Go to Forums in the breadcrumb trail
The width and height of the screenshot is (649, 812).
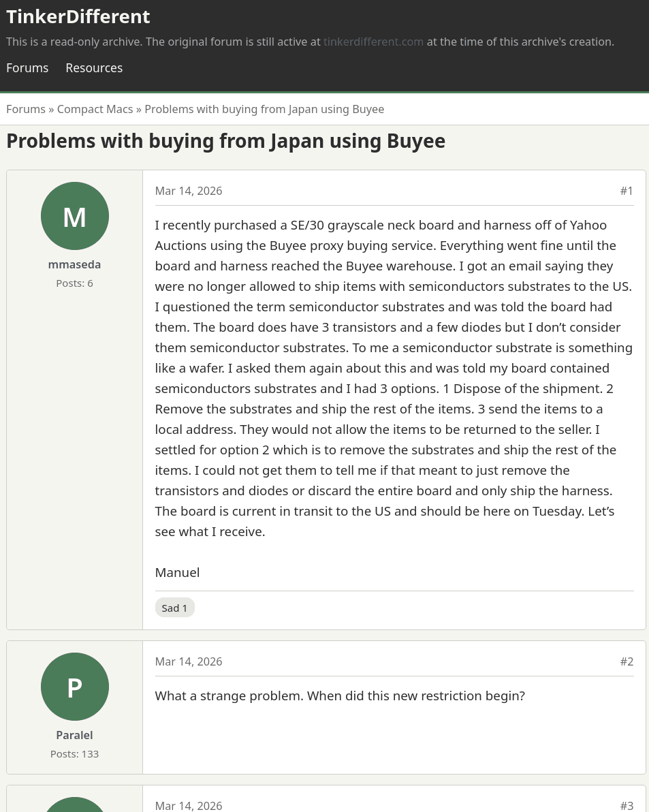point(26,109)
